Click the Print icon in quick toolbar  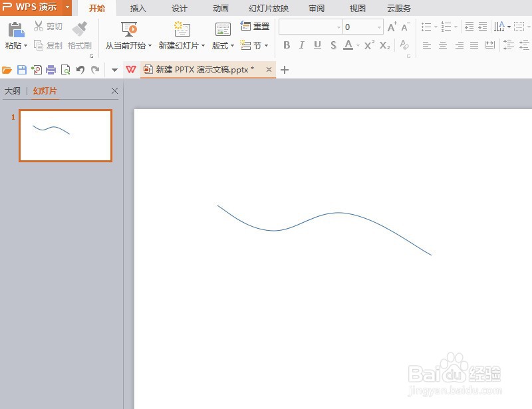click(51, 70)
